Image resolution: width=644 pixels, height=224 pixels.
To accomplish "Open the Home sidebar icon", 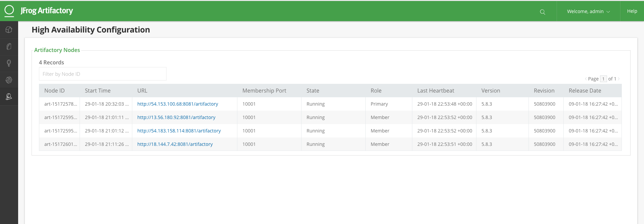I will click(x=9, y=30).
